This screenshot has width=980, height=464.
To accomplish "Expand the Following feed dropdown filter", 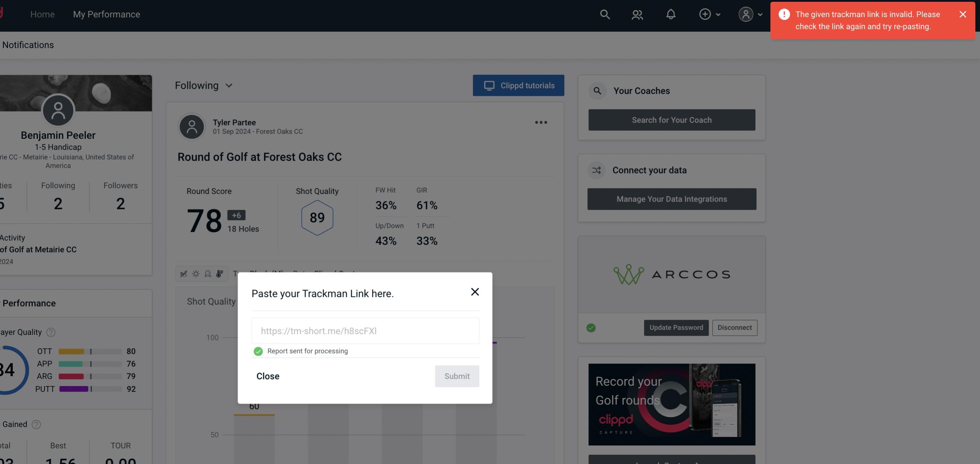I will click(x=205, y=85).
